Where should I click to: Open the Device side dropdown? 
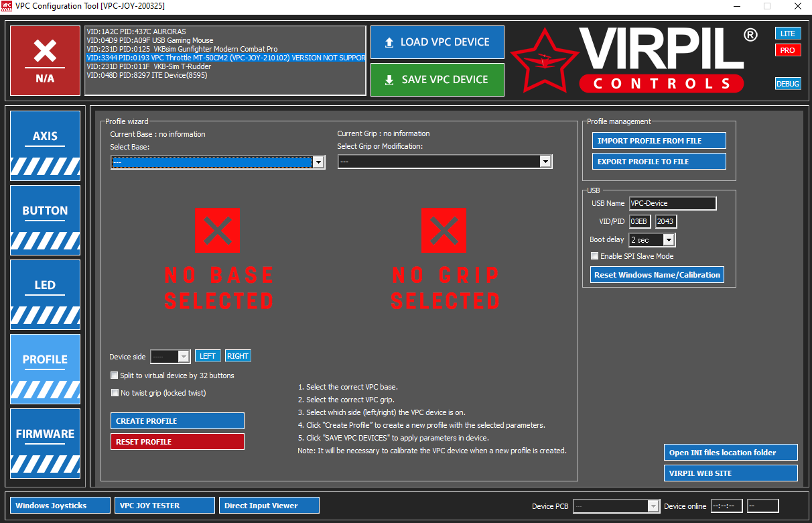tap(171, 357)
